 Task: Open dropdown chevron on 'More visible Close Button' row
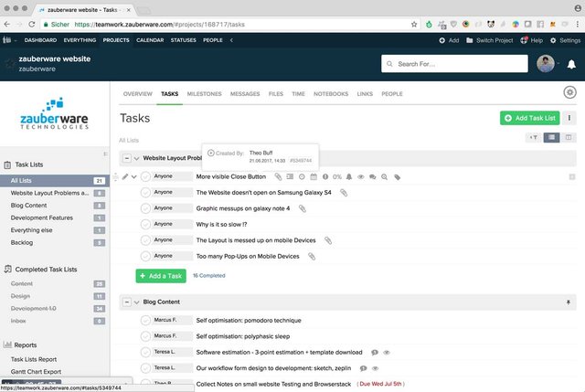(x=134, y=176)
